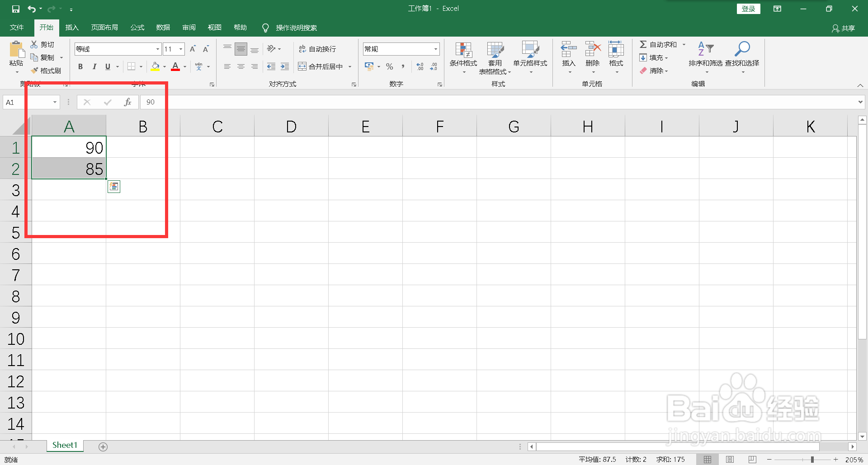Click the Login (登录) button

749,9
